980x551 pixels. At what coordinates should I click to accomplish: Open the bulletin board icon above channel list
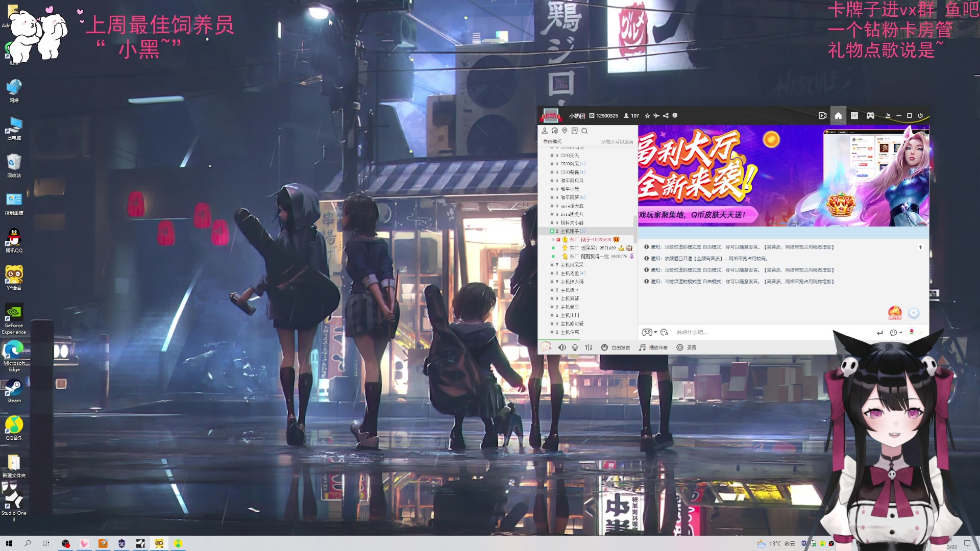(x=575, y=131)
